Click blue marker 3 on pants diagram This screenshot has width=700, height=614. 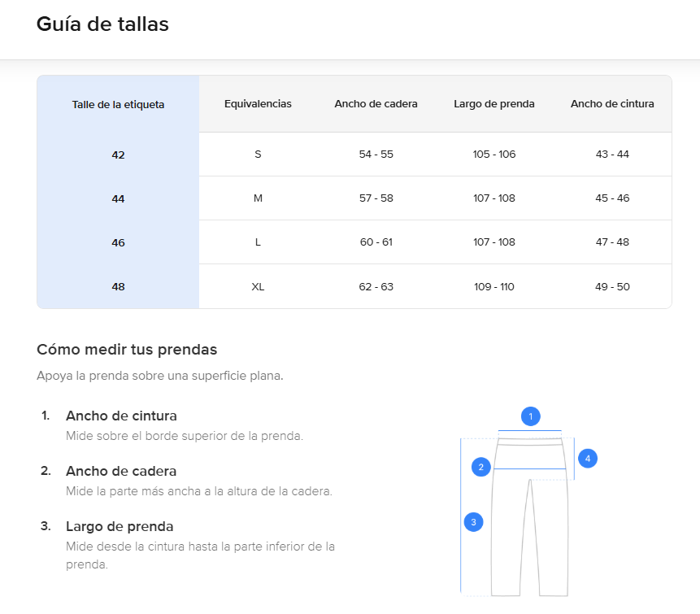point(474,522)
